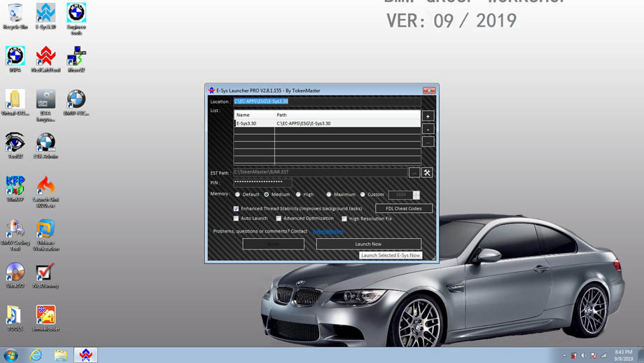
Task: Open the BMW FSC desktop shortcut
Action: coord(76,103)
